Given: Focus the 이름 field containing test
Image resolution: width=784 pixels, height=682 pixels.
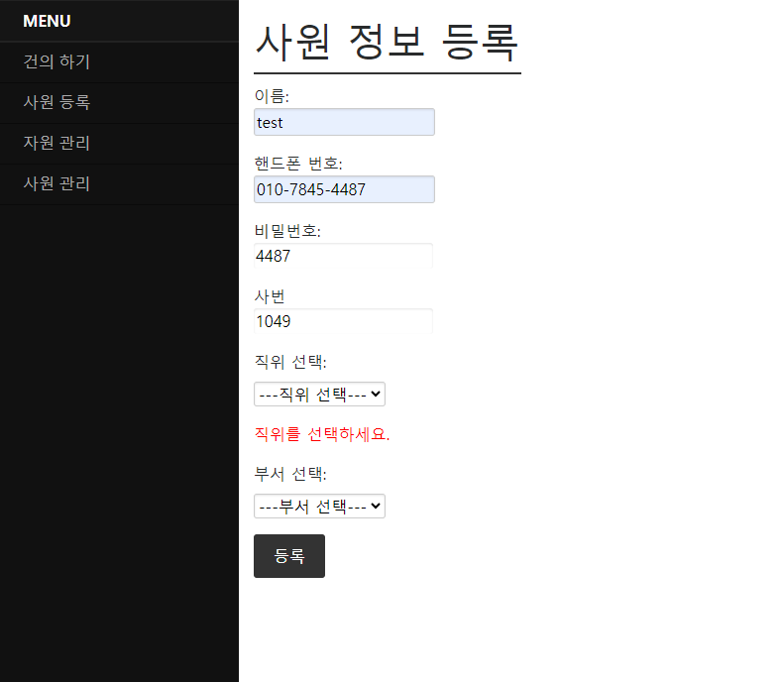Looking at the screenshot, I should (x=344, y=122).
